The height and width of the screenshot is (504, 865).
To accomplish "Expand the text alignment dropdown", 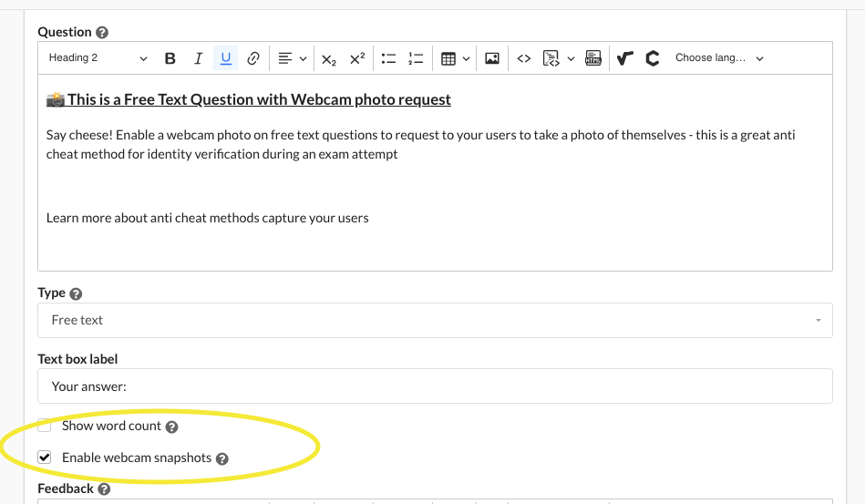I will [x=292, y=58].
